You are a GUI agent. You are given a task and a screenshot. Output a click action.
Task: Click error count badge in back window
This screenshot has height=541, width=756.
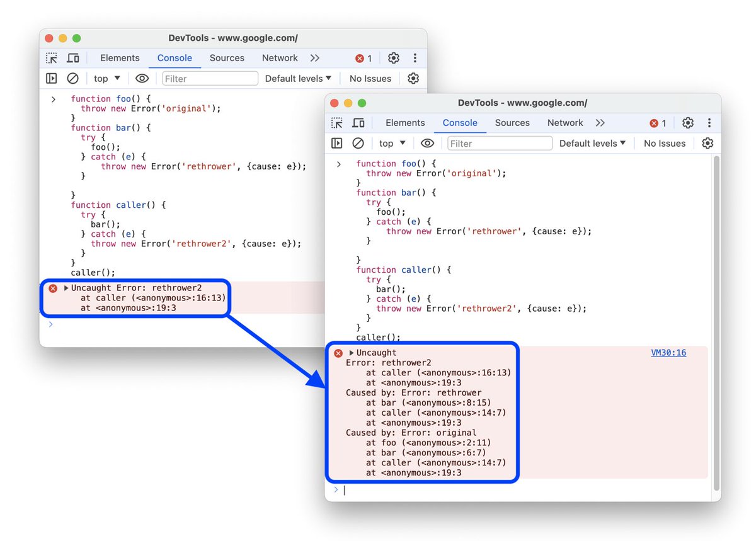[364, 59]
